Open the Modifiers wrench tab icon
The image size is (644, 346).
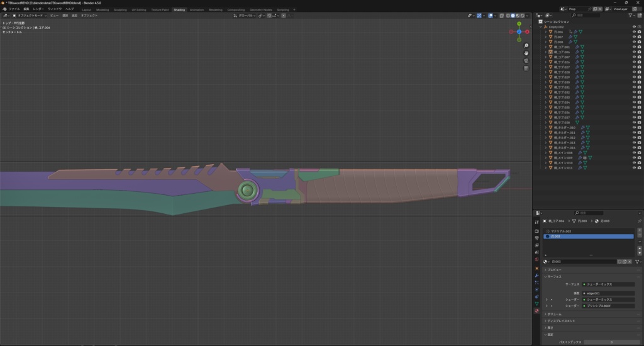pyautogui.click(x=536, y=276)
